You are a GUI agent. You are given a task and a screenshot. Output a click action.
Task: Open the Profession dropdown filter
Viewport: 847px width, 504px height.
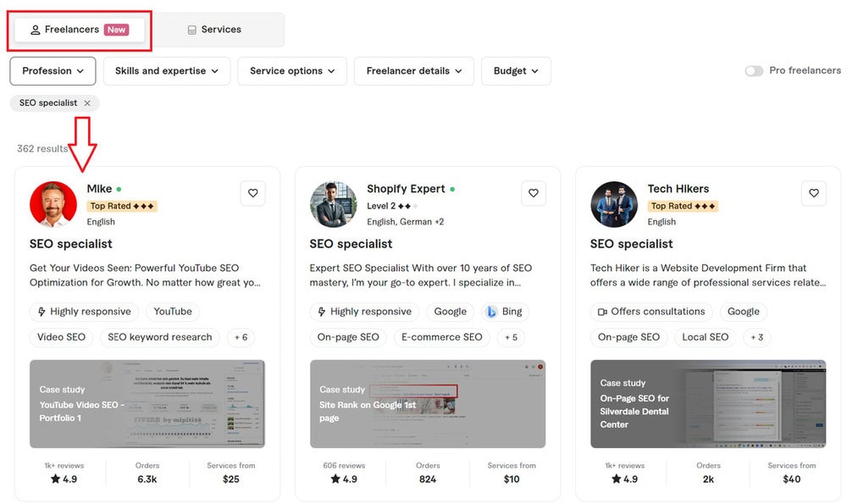pos(53,71)
